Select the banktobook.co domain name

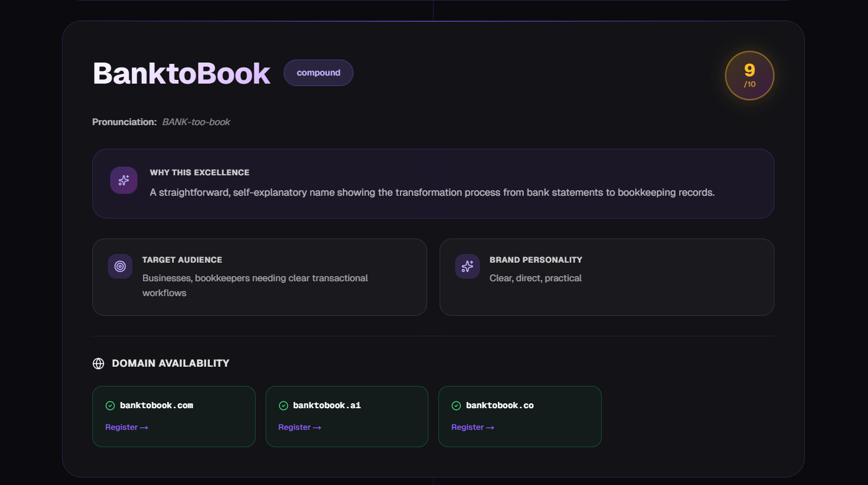500,406
